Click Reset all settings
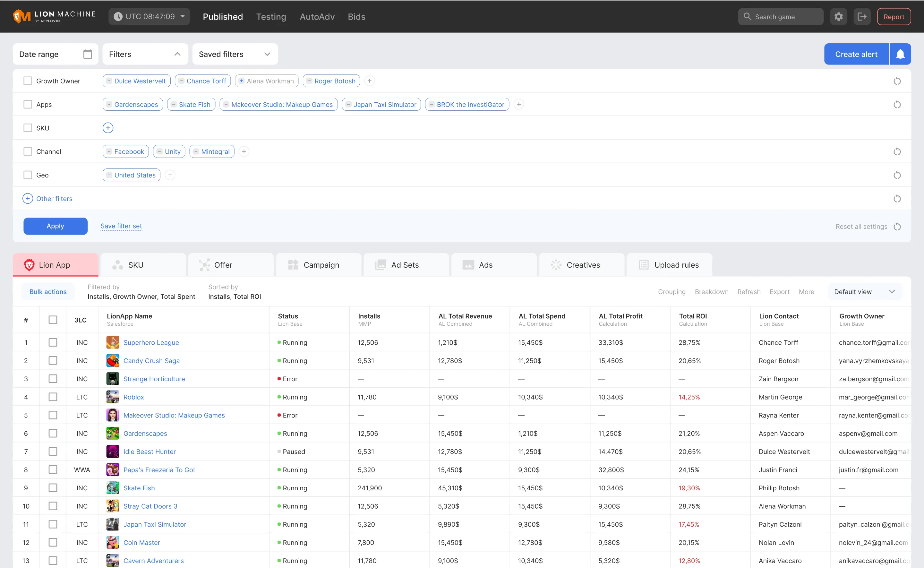Image resolution: width=924 pixels, height=568 pixels. (868, 227)
